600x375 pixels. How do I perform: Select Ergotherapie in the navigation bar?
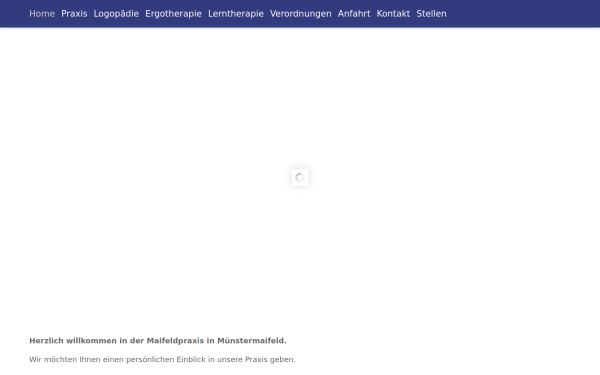pyautogui.click(x=173, y=14)
